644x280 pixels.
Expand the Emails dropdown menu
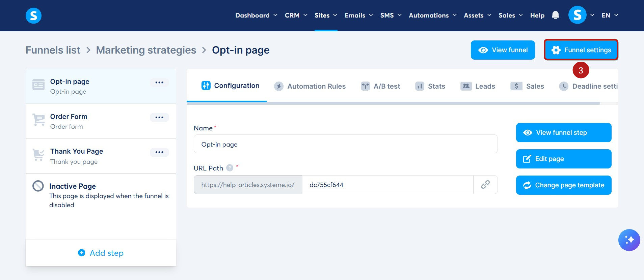pos(359,15)
